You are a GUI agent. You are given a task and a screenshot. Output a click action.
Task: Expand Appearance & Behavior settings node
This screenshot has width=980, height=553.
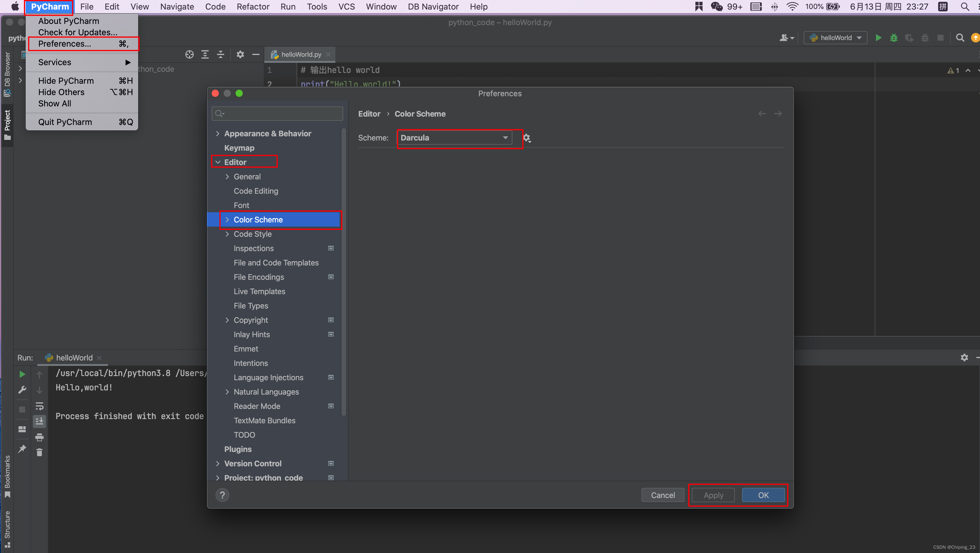tap(218, 134)
